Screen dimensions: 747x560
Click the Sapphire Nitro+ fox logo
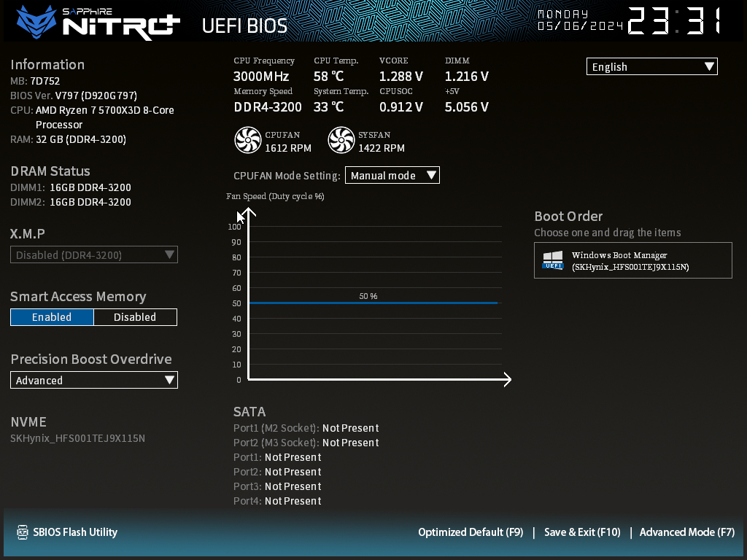36,22
